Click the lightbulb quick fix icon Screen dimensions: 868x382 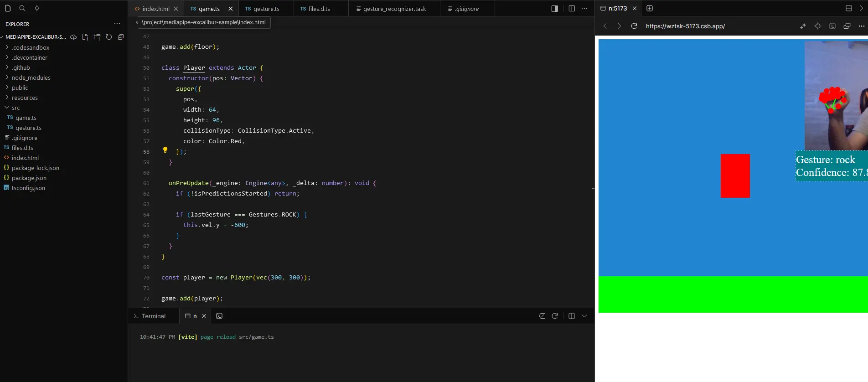[165, 150]
